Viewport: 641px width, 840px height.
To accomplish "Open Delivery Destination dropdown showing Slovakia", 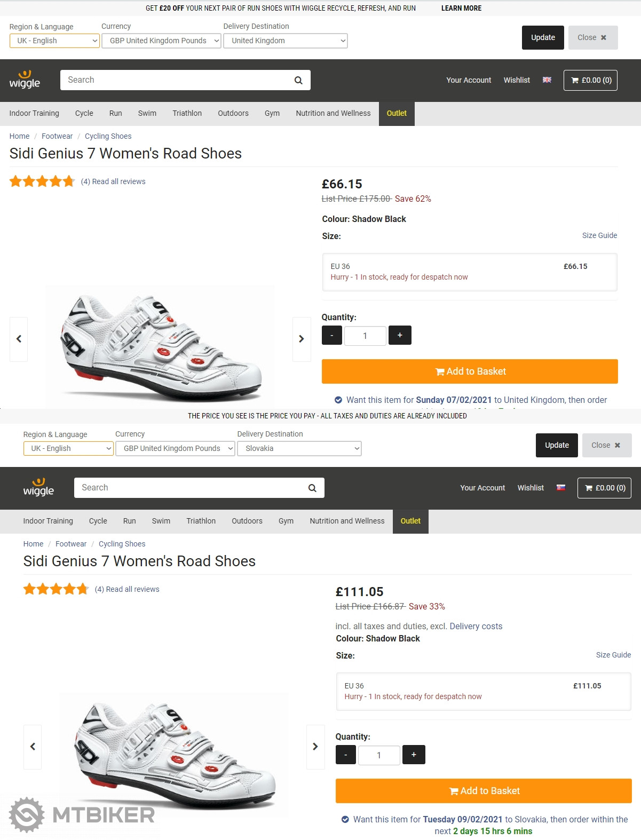I will point(299,448).
